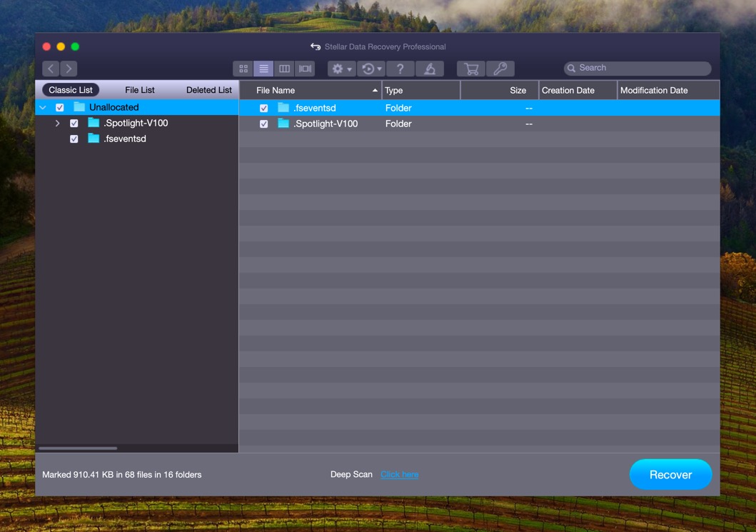This screenshot has width=756, height=532.
Task: Uncheck .Spotlight-V100 checkbox in file list
Action: 263,124
